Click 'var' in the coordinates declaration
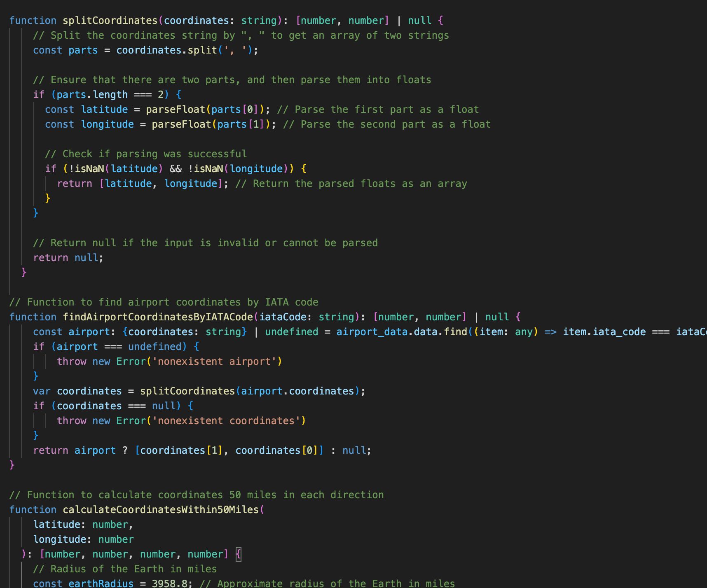 (x=42, y=391)
